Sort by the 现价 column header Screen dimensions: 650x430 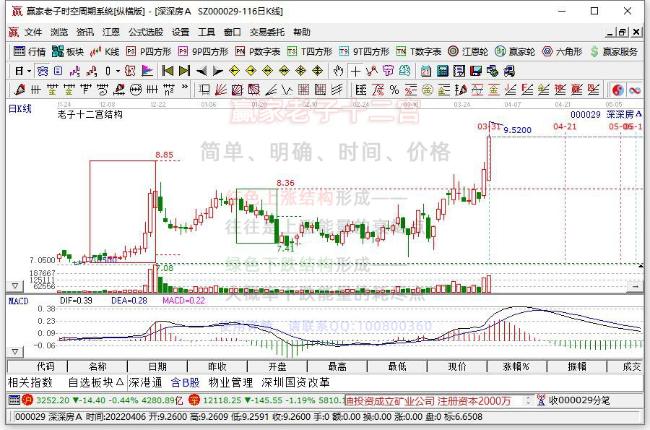[457, 367]
